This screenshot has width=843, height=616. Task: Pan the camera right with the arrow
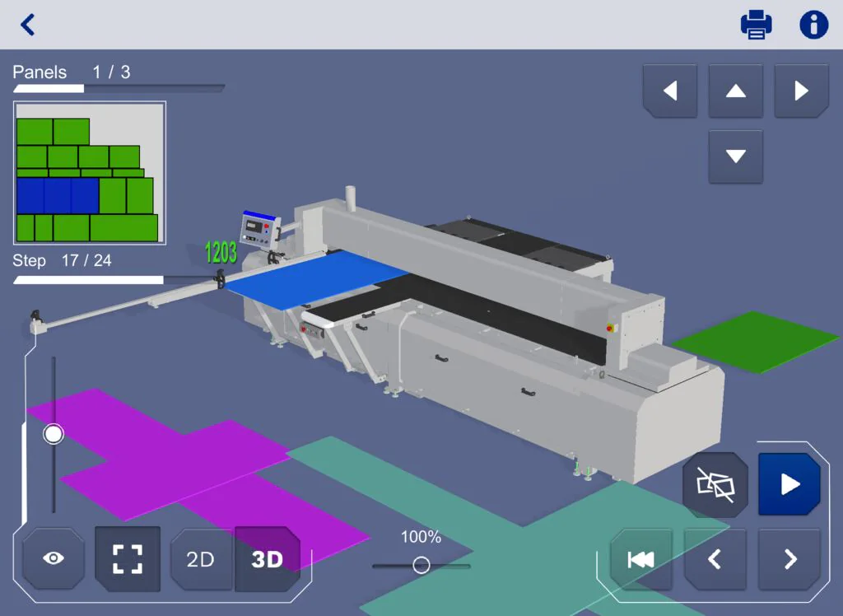(801, 91)
